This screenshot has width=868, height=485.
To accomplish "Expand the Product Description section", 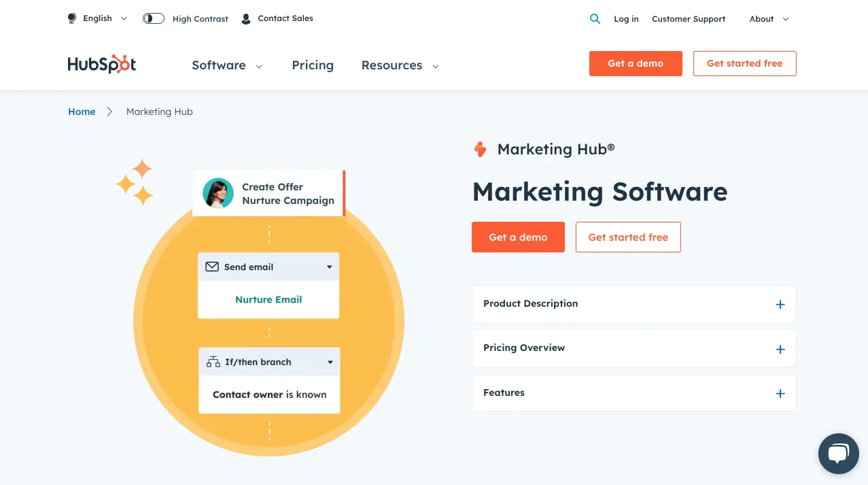I will 633,304.
